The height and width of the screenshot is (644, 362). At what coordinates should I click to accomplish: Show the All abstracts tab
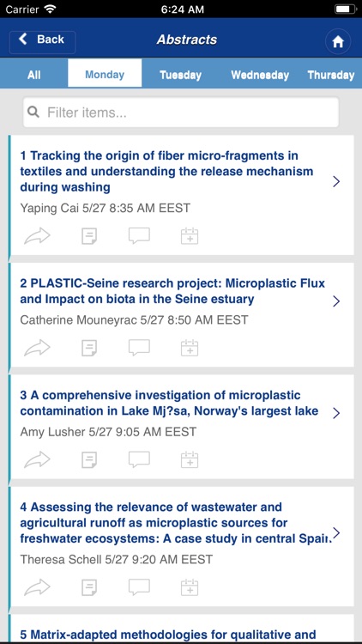click(34, 76)
